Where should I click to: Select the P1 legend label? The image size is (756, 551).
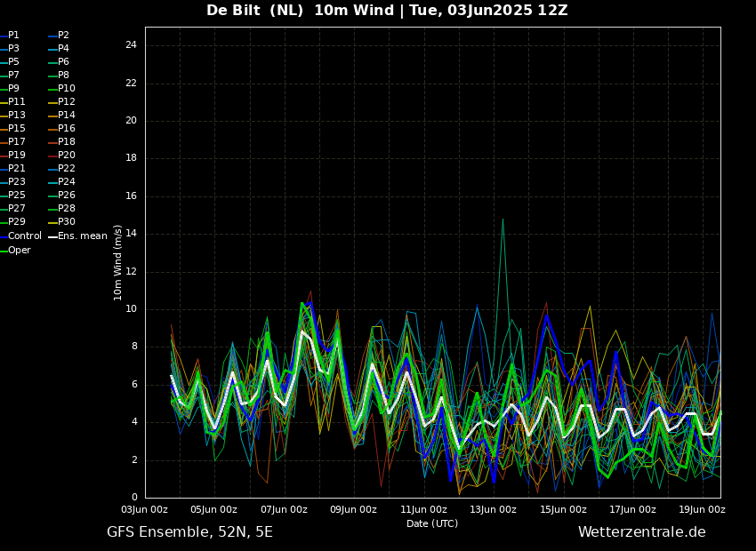click(13, 36)
